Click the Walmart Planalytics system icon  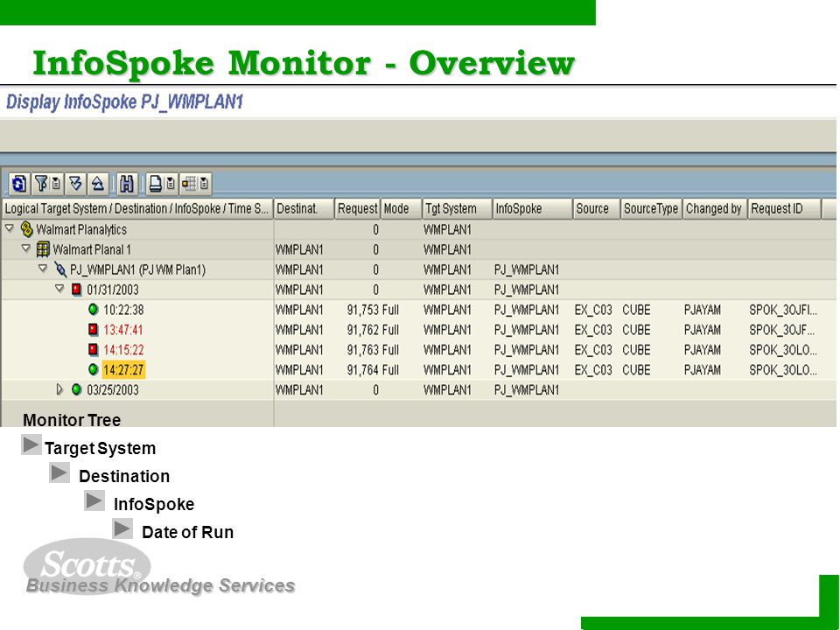coord(26,229)
